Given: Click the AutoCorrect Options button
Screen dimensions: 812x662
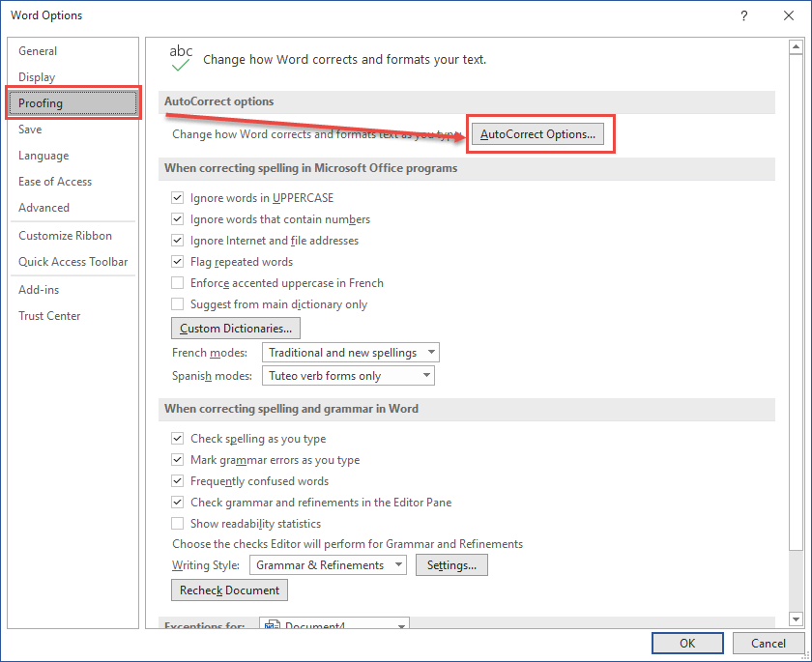Looking at the screenshot, I should [x=537, y=134].
